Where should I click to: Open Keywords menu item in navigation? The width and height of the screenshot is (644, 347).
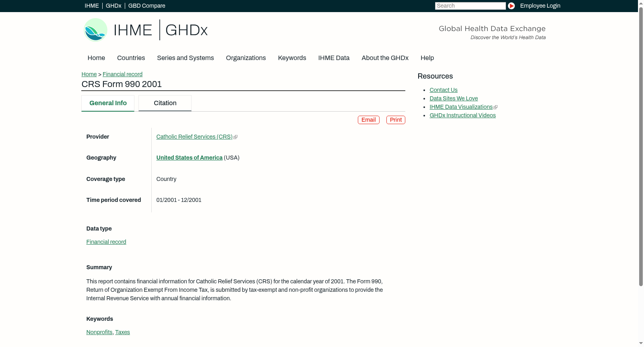click(292, 58)
